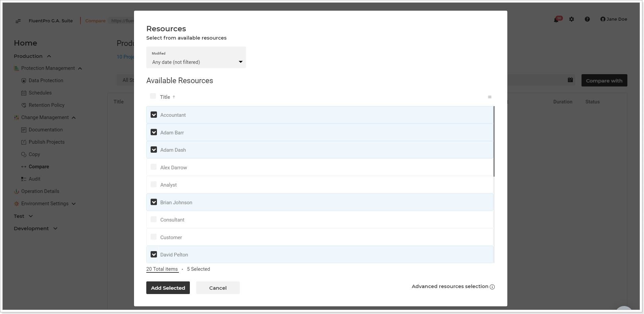Click the Data Protection shield icon
The width and height of the screenshot is (644, 314).
[x=24, y=80]
